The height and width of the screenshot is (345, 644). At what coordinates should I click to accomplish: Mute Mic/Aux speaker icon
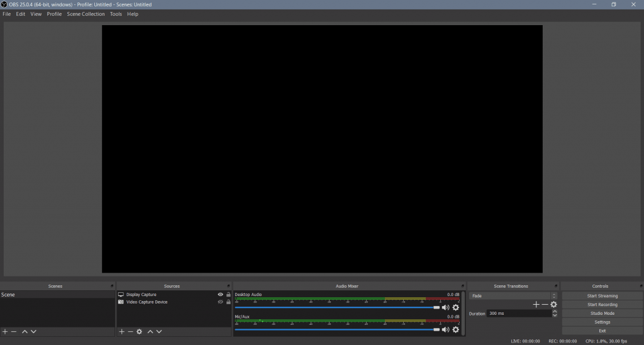click(x=446, y=329)
